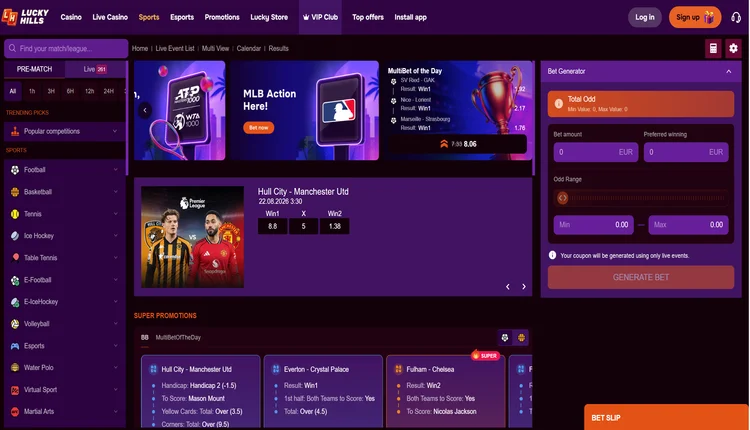Click the Table Tennis paddle icon

coord(15,258)
